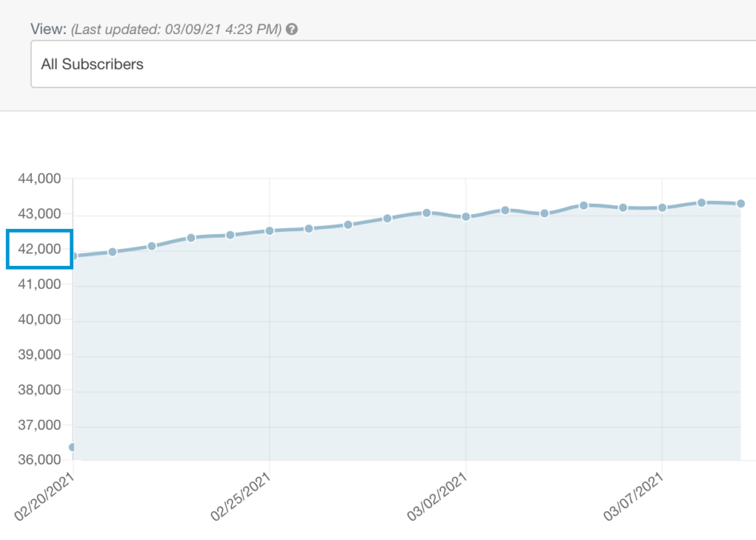Select the data point one day after 03/07/2021
Viewport: 756px width, 540px height.
tap(702, 202)
